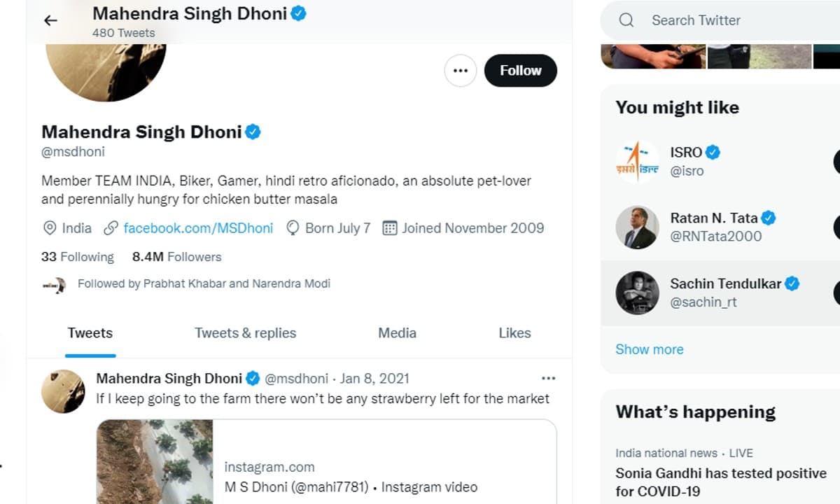
Task: Open the Likes tab
Action: point(514,333)
